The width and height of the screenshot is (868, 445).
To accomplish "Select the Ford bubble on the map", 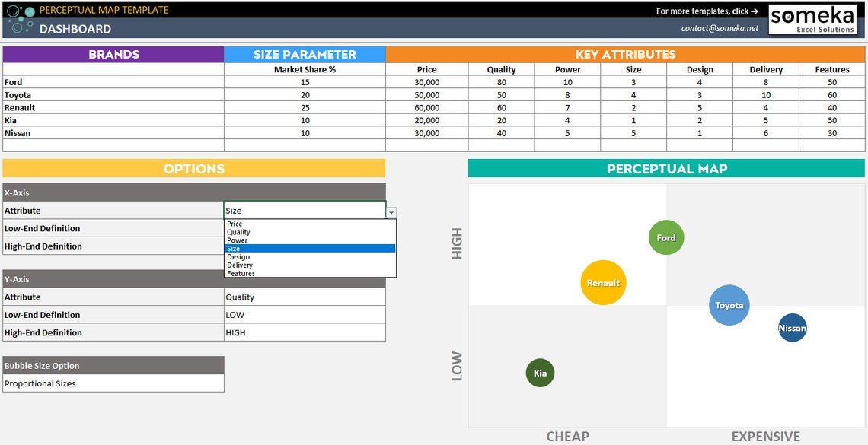I will (x=665, y=237).
